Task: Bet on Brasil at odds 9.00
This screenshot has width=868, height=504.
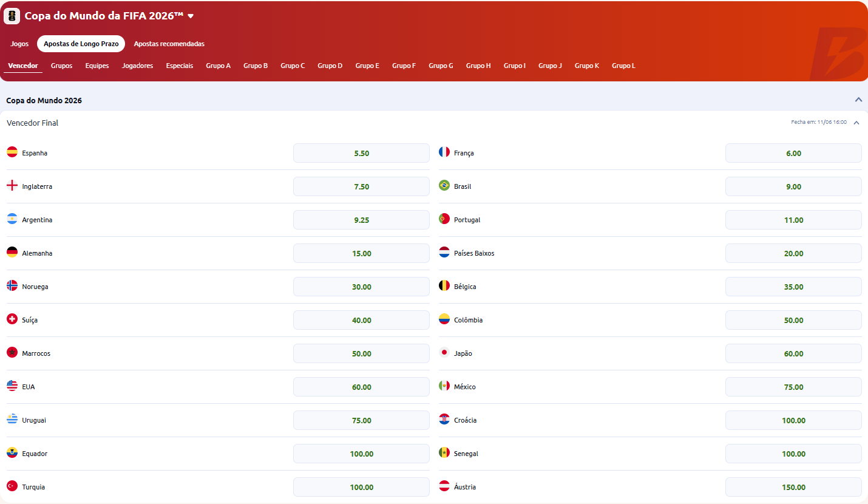Action: click(x=793, y=186)
